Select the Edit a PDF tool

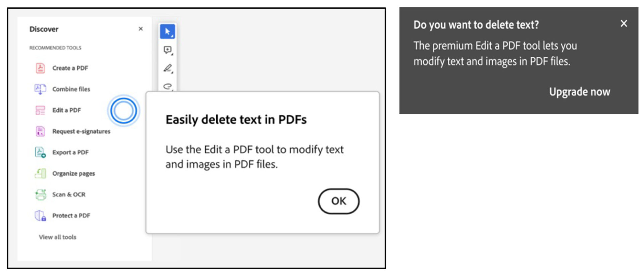click(66, 110)
